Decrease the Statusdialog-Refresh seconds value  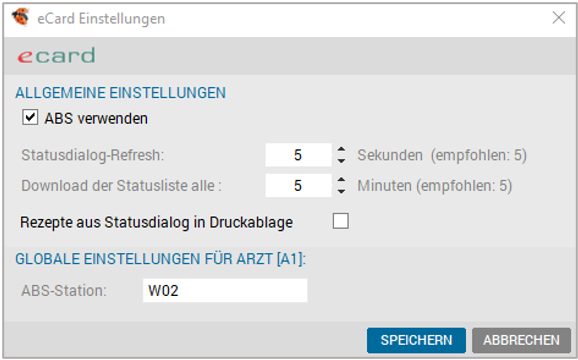pyautogui.click(x=341, y=161)
